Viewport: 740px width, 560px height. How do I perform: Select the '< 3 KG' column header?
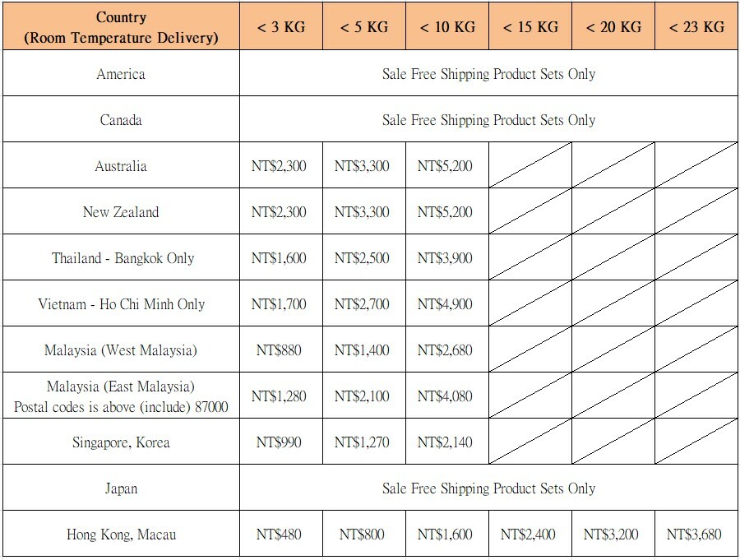pos(280,27)
